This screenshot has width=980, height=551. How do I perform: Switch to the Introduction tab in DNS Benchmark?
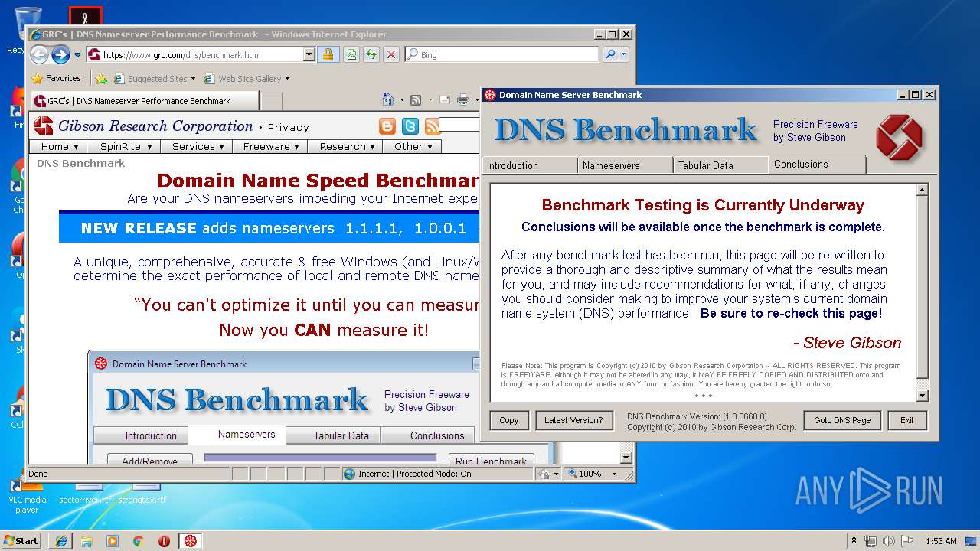[x=529, y=165]
